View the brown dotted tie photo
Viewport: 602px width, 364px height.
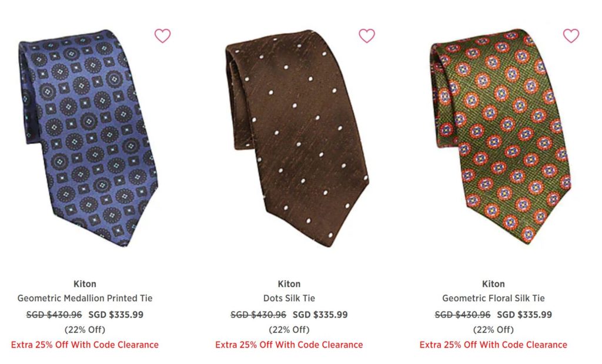click(297, 138)
